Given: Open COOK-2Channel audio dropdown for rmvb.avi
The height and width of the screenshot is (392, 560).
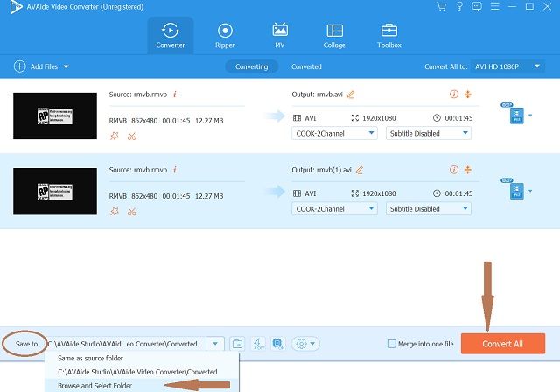Looking at the screenshot, I should click(x=334, y=133).
